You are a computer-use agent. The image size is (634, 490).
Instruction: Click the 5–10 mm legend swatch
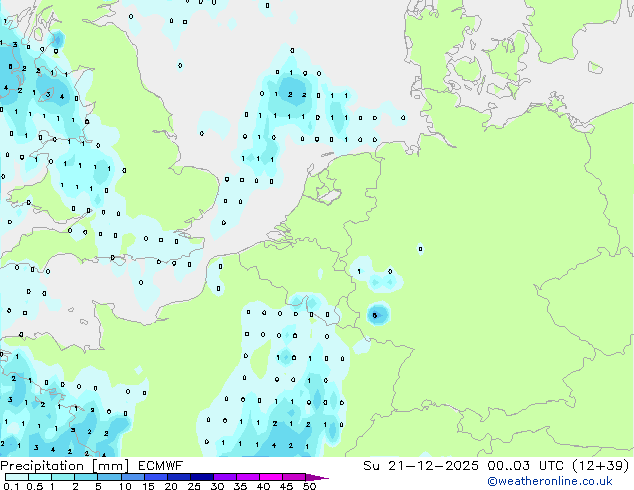click(x=109, y=477)
